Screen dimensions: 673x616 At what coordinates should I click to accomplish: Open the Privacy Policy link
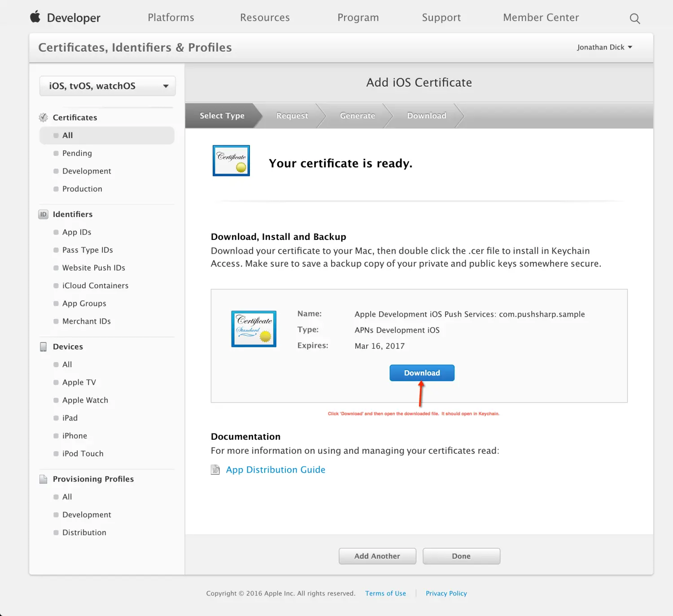pos(446,593)
